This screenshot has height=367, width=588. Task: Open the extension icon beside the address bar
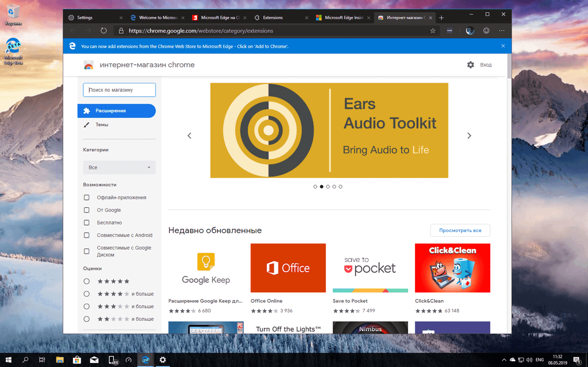click(x=450, y=31)
